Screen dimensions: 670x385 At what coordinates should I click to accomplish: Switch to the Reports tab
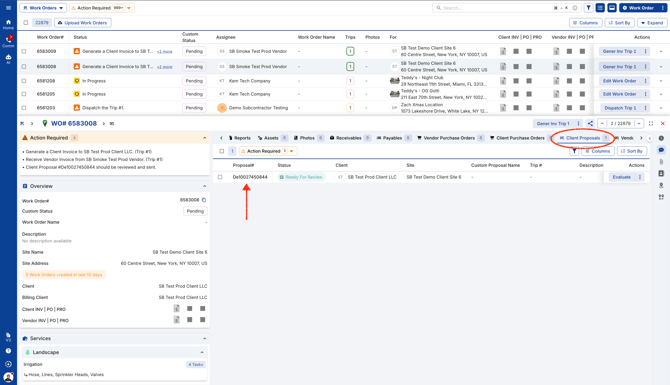coord(239,138)
